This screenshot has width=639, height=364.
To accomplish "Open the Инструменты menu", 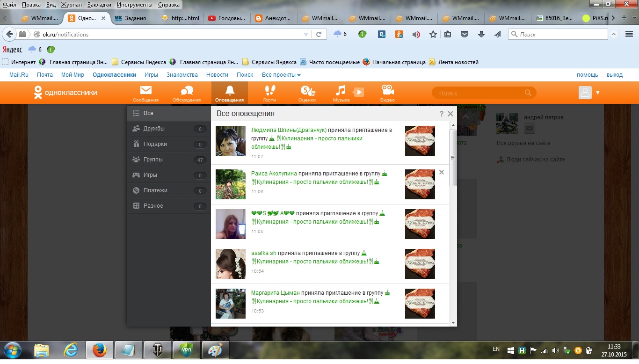I will pos(134,4).
